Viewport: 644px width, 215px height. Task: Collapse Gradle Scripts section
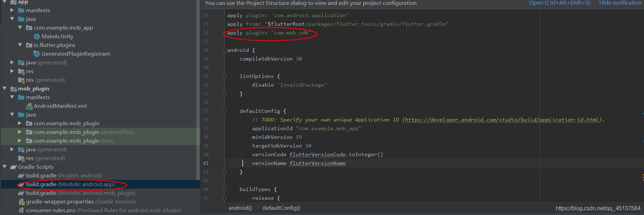tap(5, 167)
